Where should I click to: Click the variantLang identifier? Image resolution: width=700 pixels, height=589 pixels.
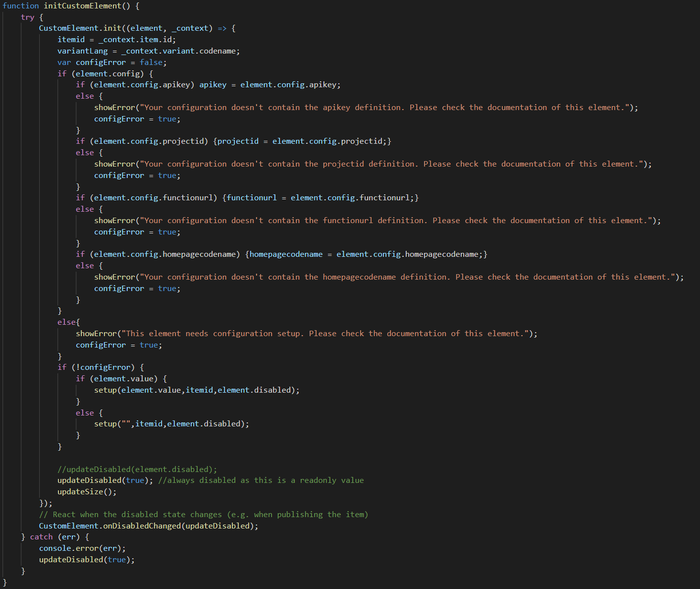click(82, 51)
